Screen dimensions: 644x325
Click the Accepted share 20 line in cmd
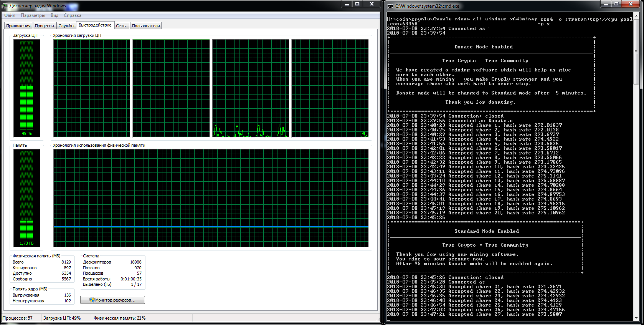pyautogui.click(x=476, y=213)
